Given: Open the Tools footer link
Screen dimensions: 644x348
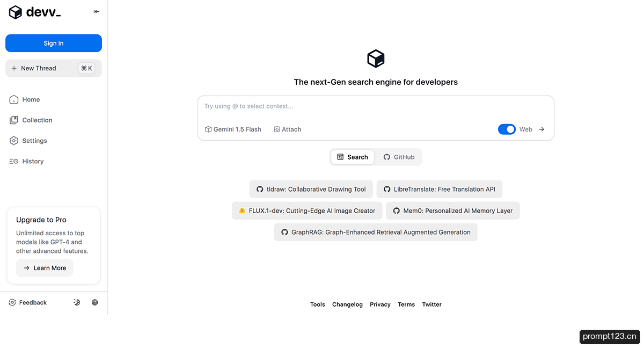Looking at the screenshot, I should 318,305.
